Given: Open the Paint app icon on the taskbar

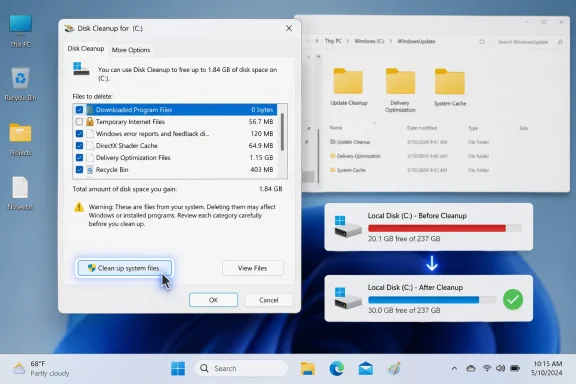Looking at the screenshot, I should (394, 369).
